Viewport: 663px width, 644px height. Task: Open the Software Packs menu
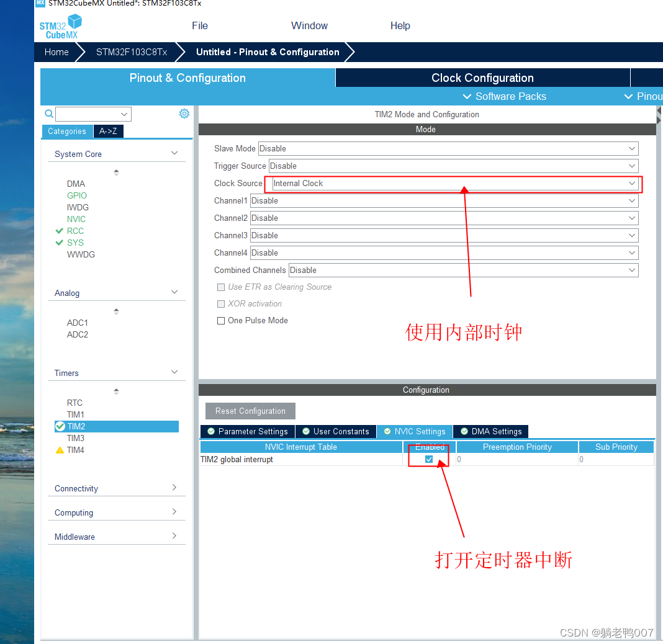pos(505,96)
